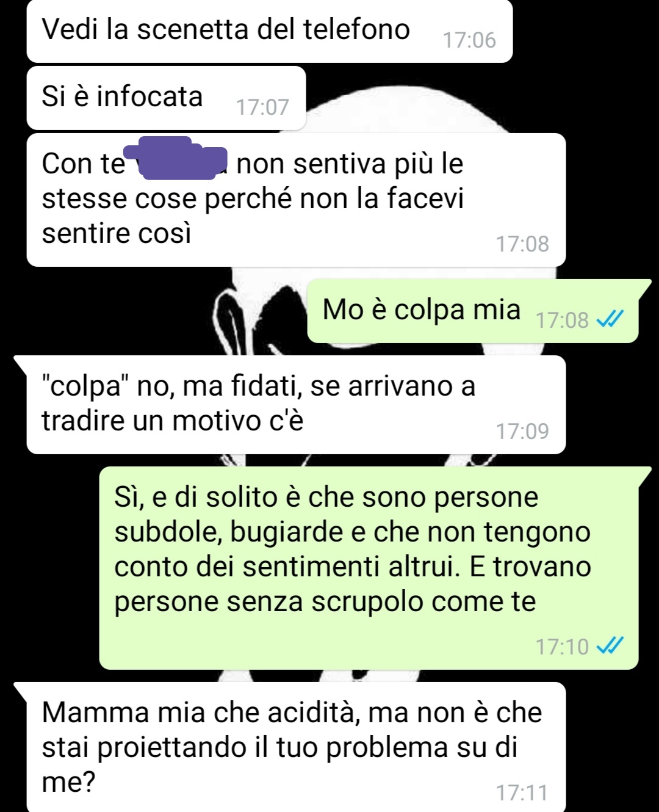Tap the 'Vedi la scenetta del telefono' message
Viewport: 659px width, 812px height.
tap(269, 31)
